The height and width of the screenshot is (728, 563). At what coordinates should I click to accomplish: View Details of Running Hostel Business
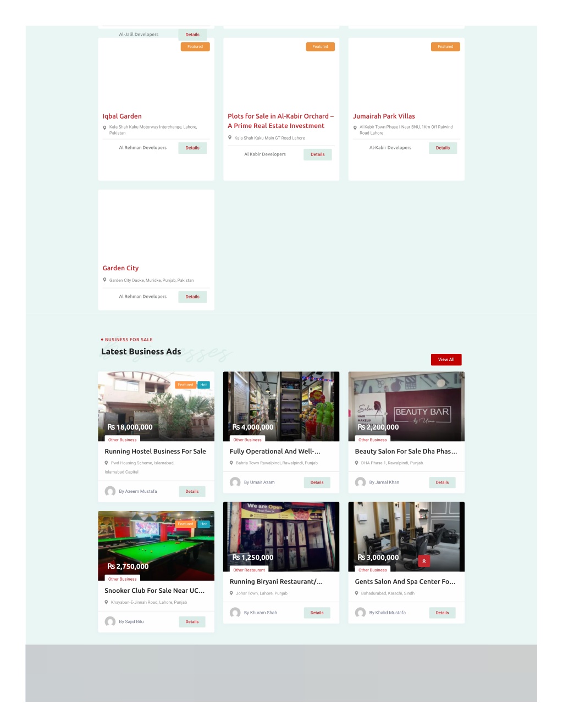(x=192, y=491)
